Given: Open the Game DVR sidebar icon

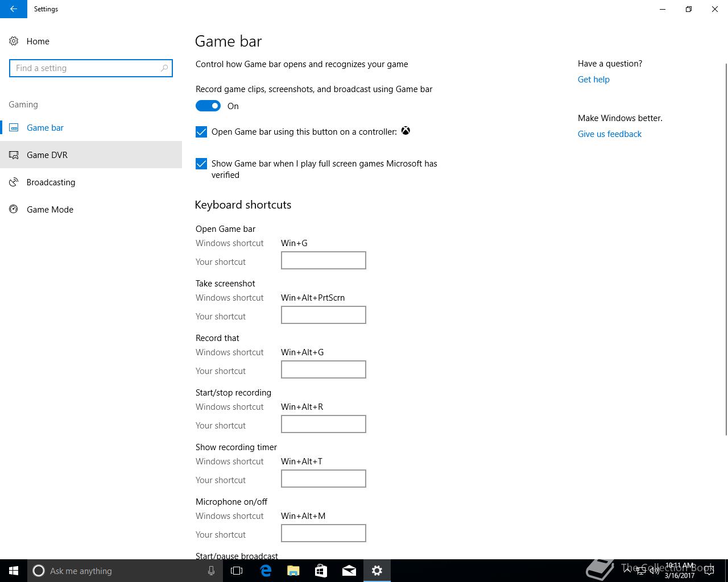Looking at the screenshot, I should (x=14, y=155).
